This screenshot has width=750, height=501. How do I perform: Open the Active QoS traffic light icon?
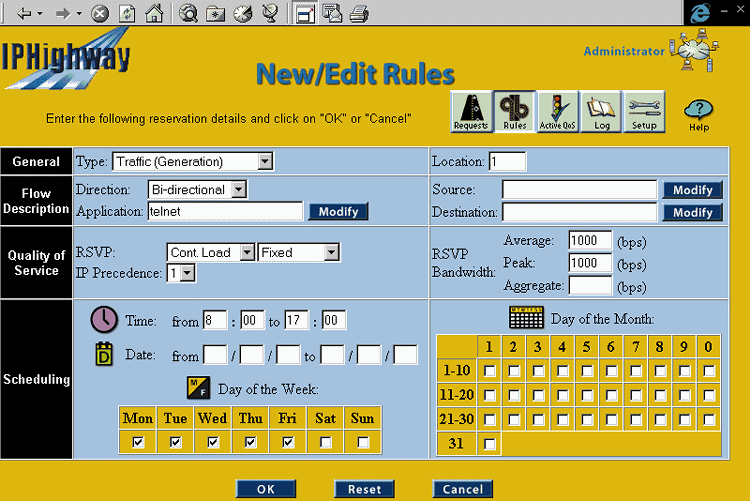(x=558, y=111)
